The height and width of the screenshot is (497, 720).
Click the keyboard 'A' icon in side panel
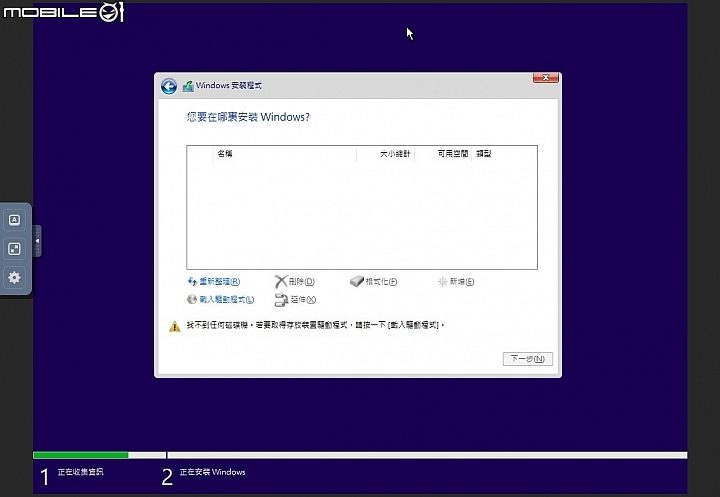[15, 220]
